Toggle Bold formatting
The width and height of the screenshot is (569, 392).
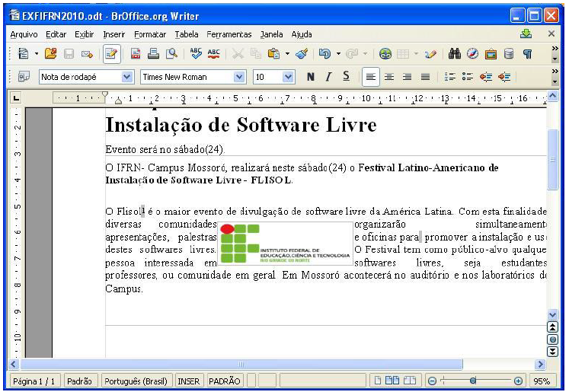coord(310,76)
